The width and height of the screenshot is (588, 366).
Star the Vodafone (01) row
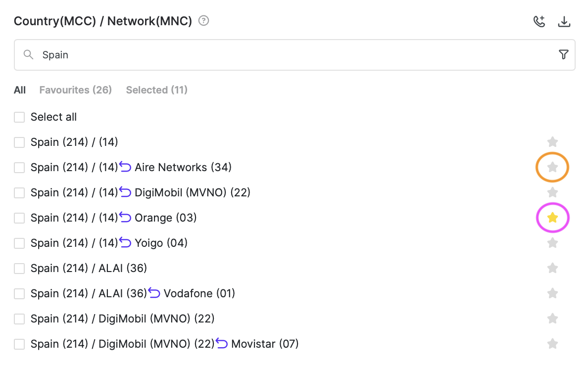(552, 293)
